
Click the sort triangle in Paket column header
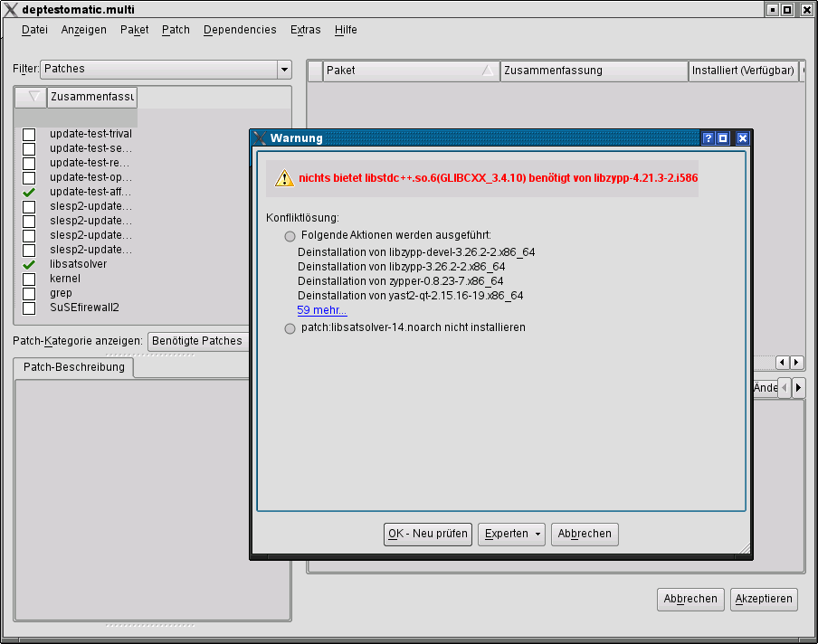[488, 71]
